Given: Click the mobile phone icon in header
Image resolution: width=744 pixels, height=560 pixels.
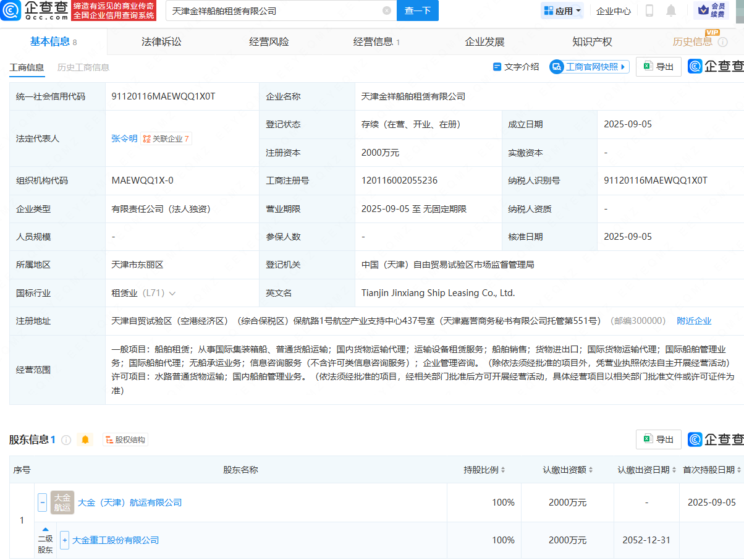Looking at the screenshot, I should 649,11.
